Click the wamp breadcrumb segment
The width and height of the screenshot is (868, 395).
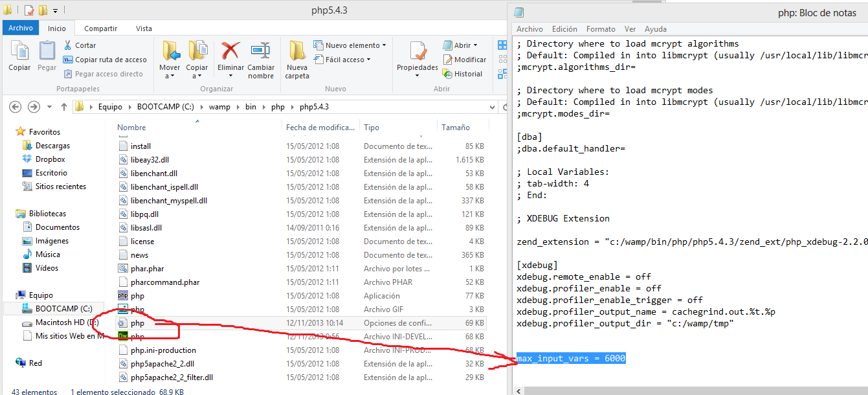coord(218,107)
